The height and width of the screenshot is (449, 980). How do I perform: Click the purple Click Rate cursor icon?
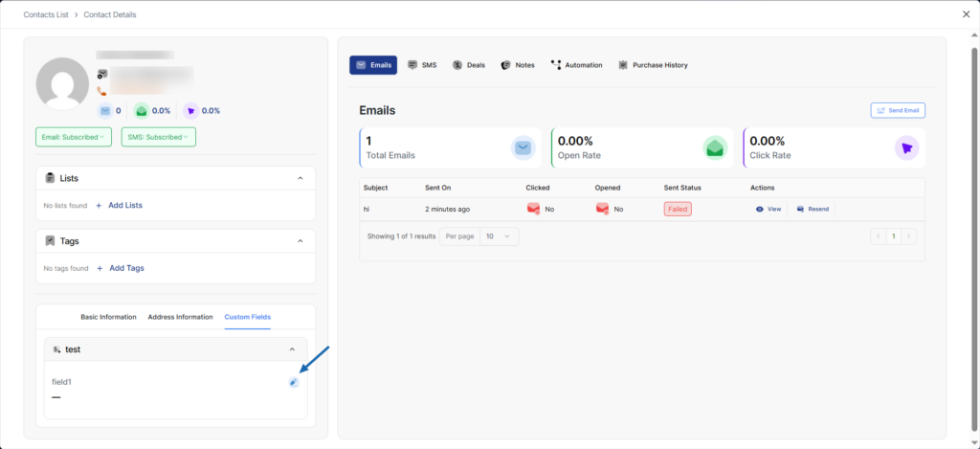pyautogui.click(x=905, y=147)
